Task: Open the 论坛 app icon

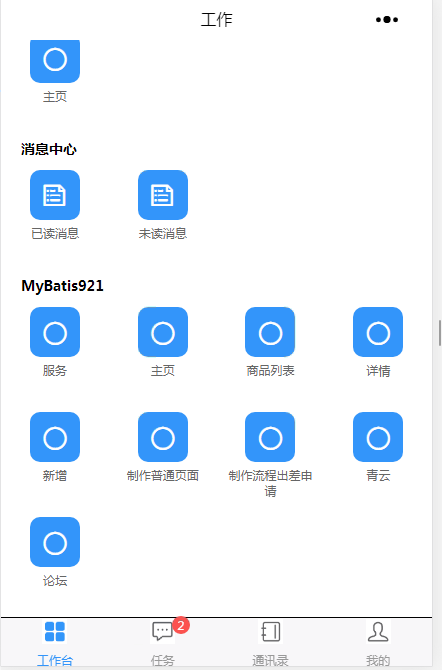Action: pyautogui.click(x=55, y=542)
